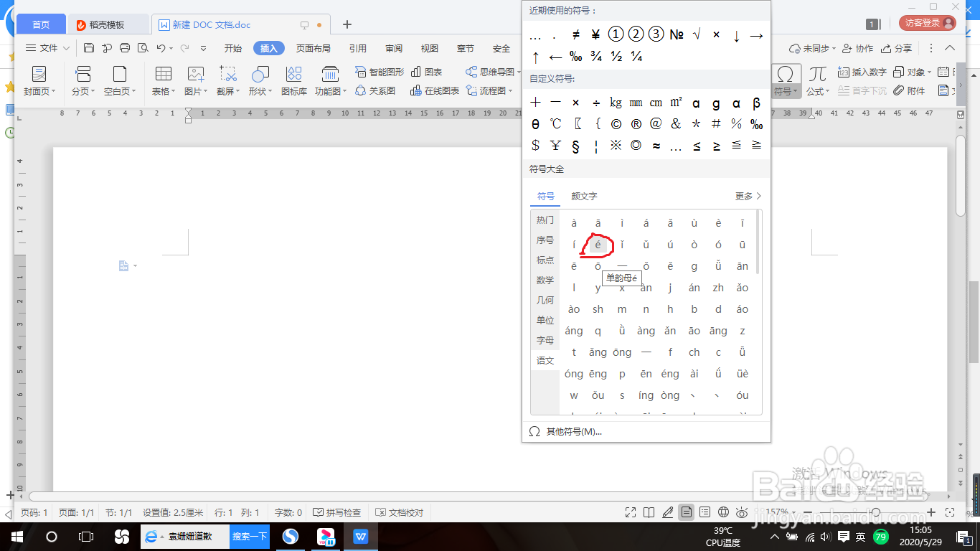Expand 更多 in the symbol panel
The height and width of the screenshot is (551, 980).
[x=748, y=196]
